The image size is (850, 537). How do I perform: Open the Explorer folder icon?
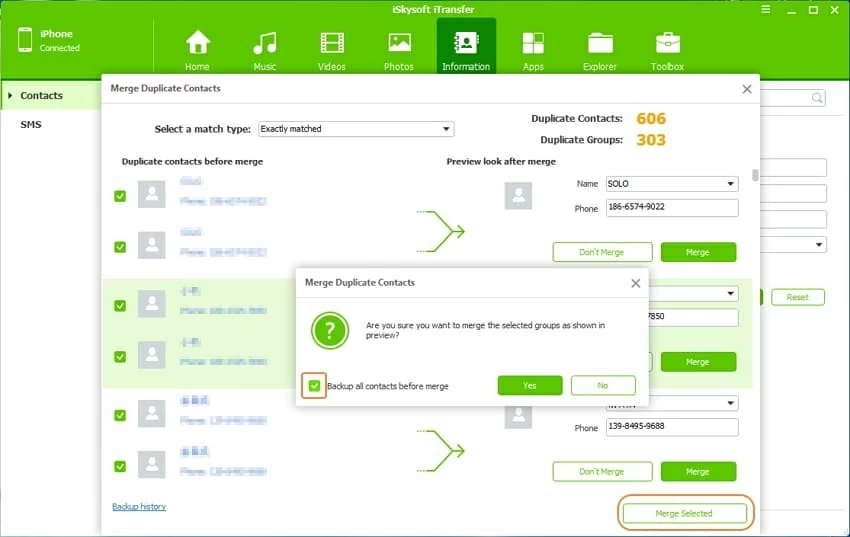tap(600, 44)
